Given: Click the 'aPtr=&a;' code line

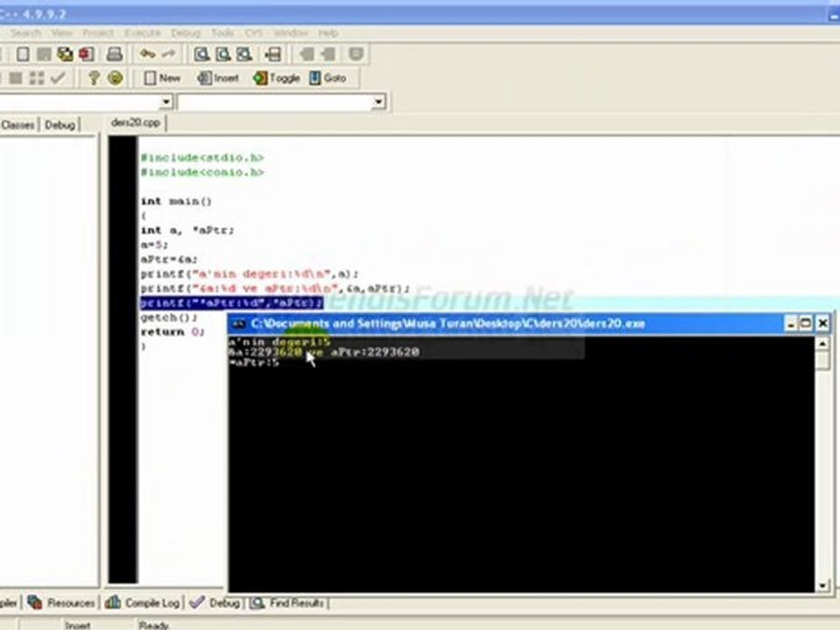Looking at the screenshot, I should coord(169,259).
